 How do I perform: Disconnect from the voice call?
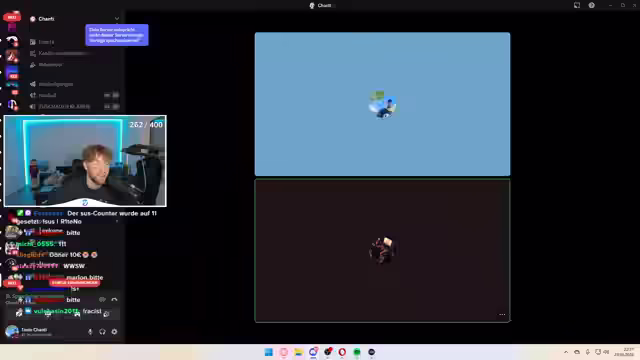click(114, 300)
